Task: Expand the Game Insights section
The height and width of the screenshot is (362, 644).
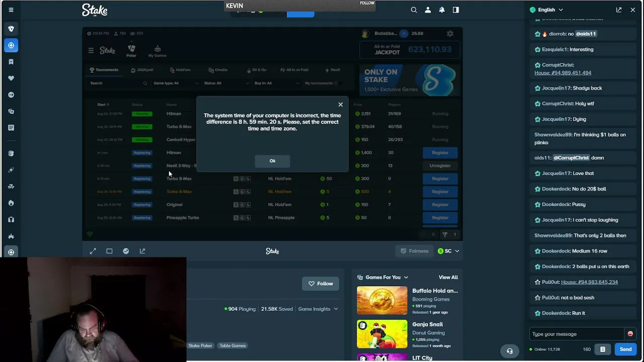Action: tap(318, 309)
